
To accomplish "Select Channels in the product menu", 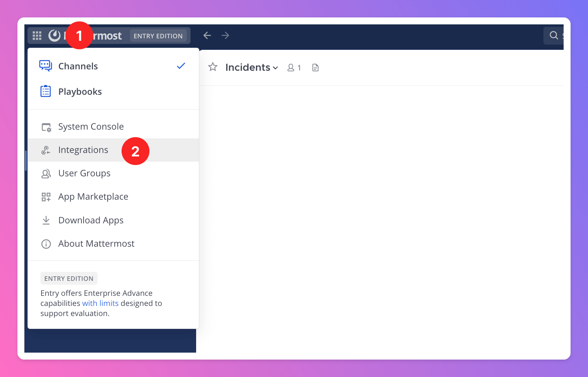I will (x=113, y=66).
